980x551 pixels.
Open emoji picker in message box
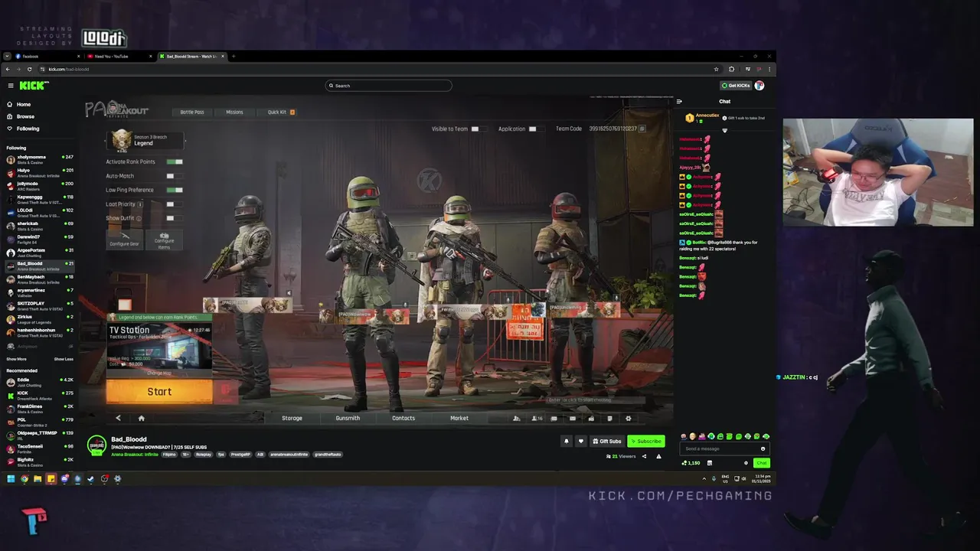pos(763,448)
